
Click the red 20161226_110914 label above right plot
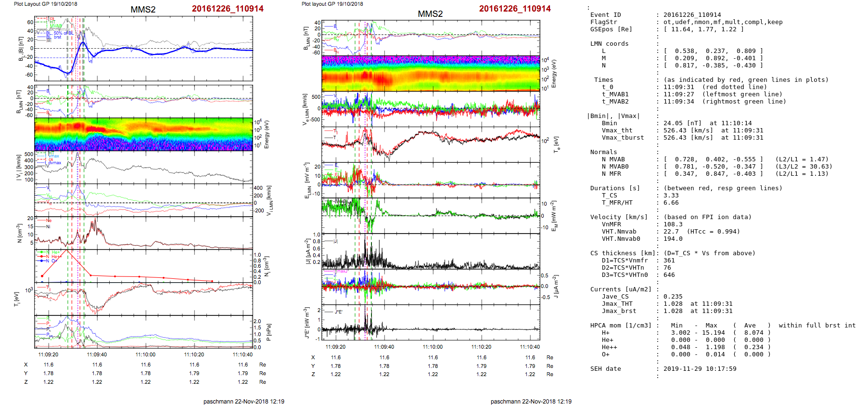tap(514, 9)
